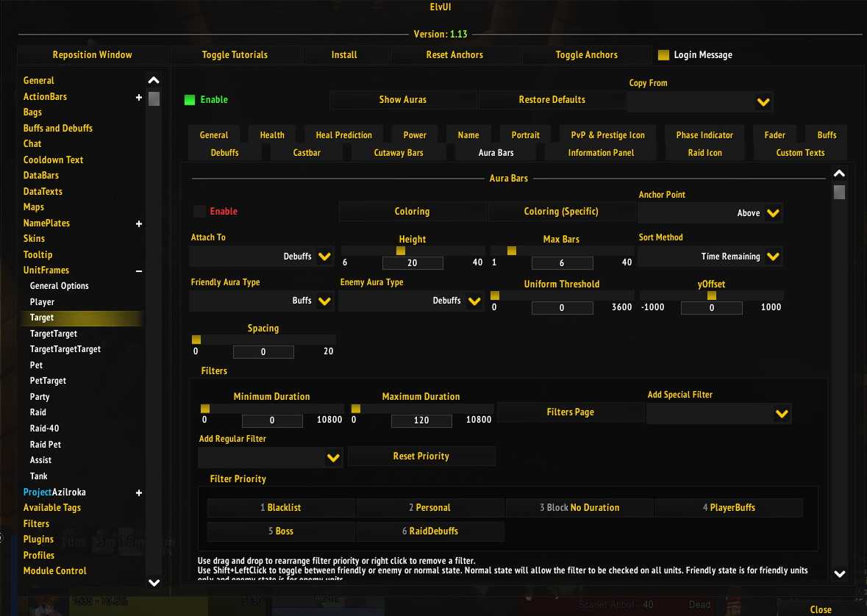Open the Copy From dropdown

click(x=699, y=101)
